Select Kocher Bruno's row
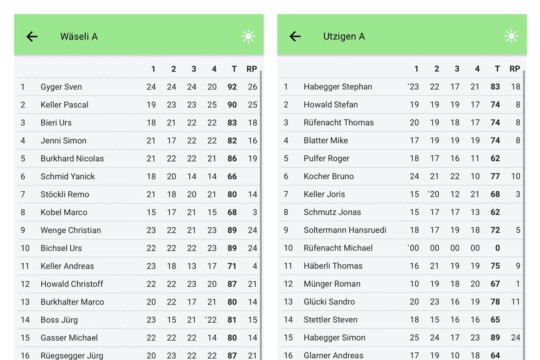Screen dimensions: 540x360 [x=402, y=176]
